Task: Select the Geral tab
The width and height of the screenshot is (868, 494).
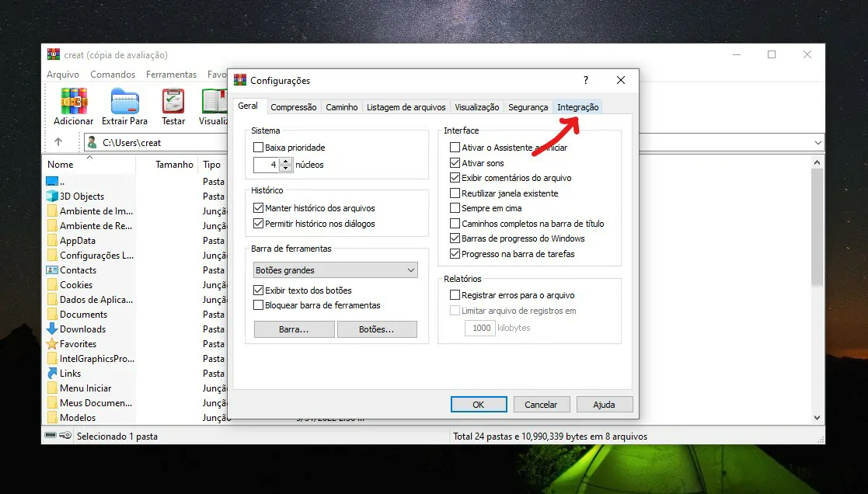Action: pos(248,106)
